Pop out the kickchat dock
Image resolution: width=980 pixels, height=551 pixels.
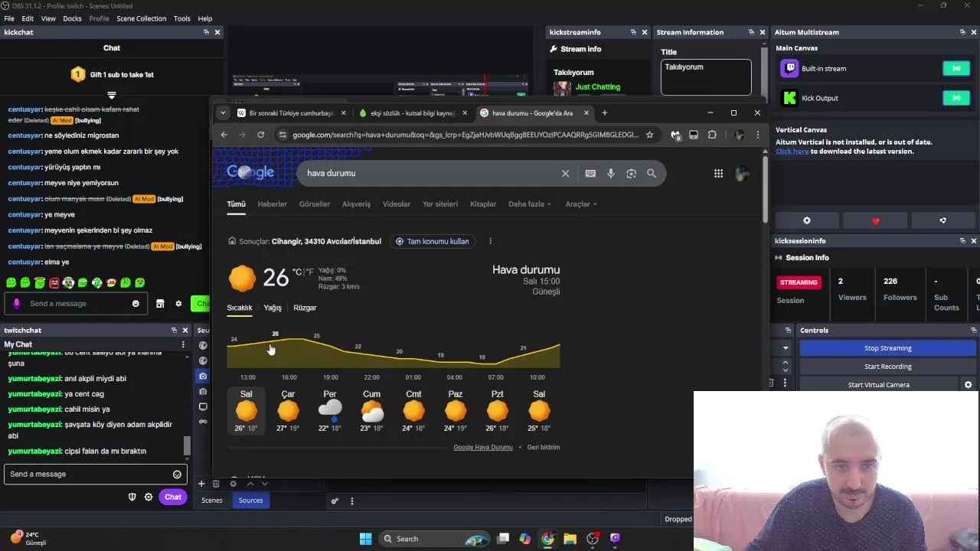(206, 32)
